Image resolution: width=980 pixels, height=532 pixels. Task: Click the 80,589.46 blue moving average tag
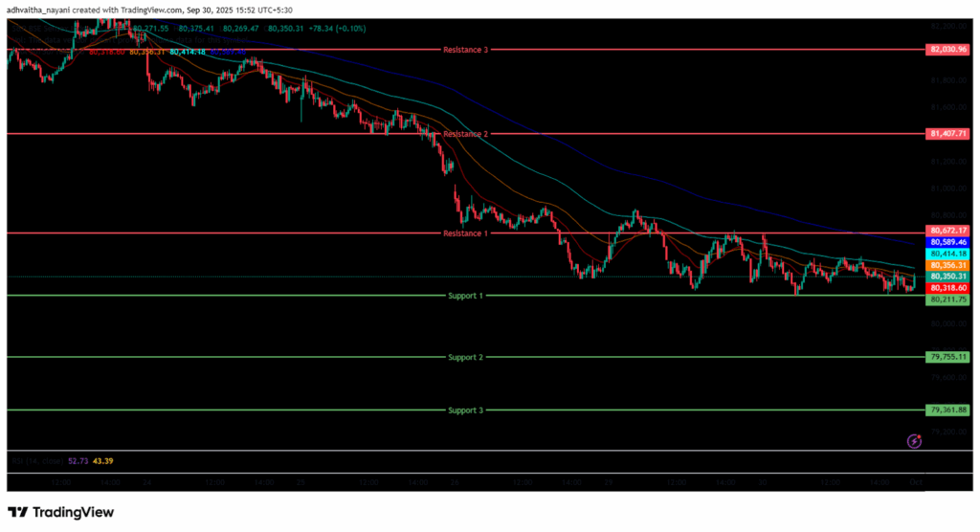click(948, 243)
